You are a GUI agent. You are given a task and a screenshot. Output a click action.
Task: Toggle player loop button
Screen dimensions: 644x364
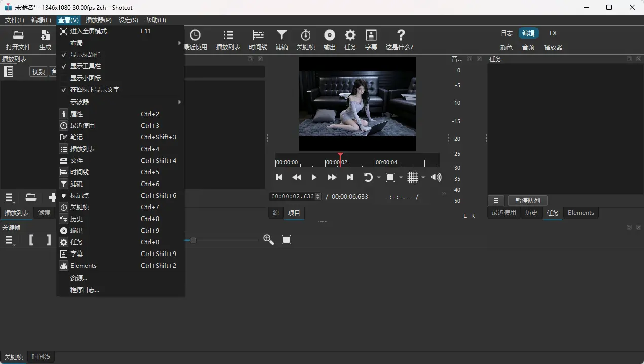pos(368,177)
